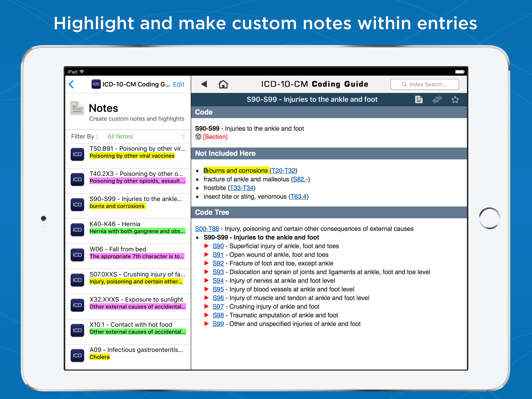Tap the ICD icon for K40-K46 Hernia note
The width and height of the screenshot is (532, 399).
pos(77,230)
